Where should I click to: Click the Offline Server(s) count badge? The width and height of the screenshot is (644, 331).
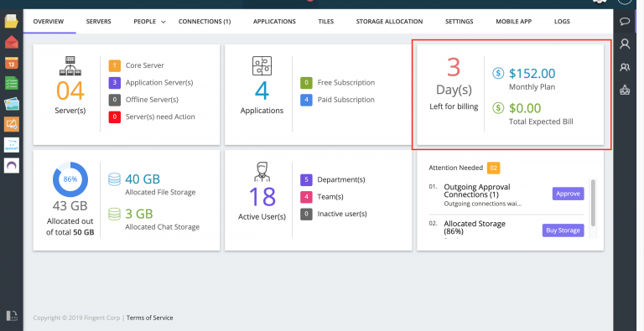point(115,100)
